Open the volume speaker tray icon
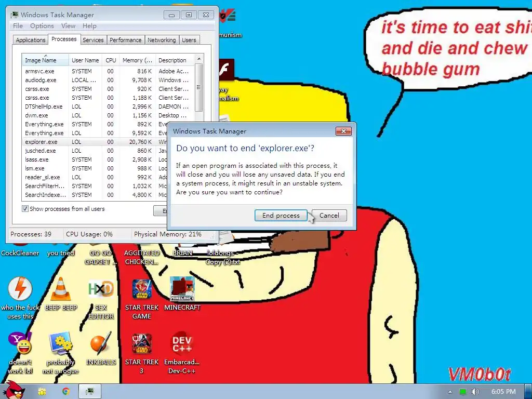 click(x=475, y=392)
